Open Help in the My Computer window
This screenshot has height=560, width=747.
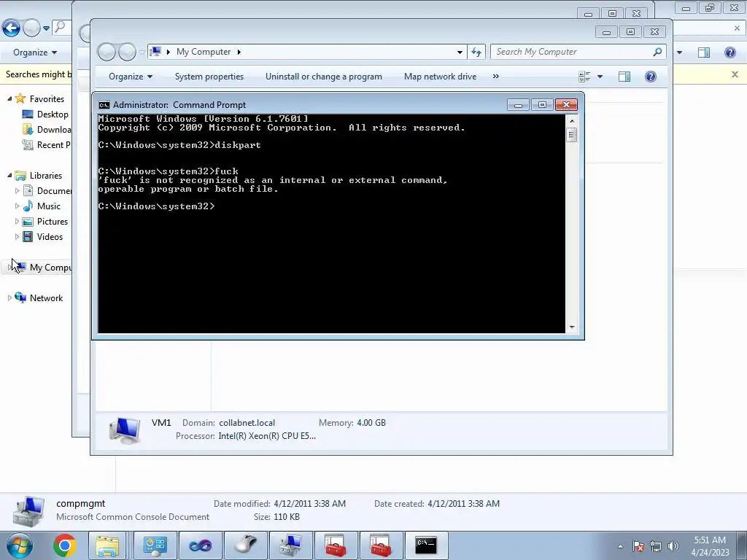650,77
